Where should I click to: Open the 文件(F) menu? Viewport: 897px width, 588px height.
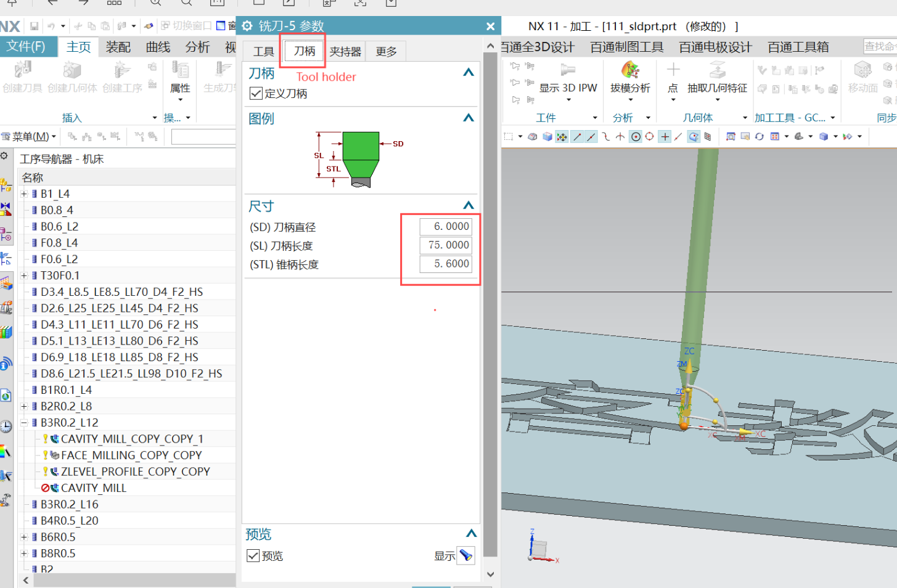[x=28, y=47]
